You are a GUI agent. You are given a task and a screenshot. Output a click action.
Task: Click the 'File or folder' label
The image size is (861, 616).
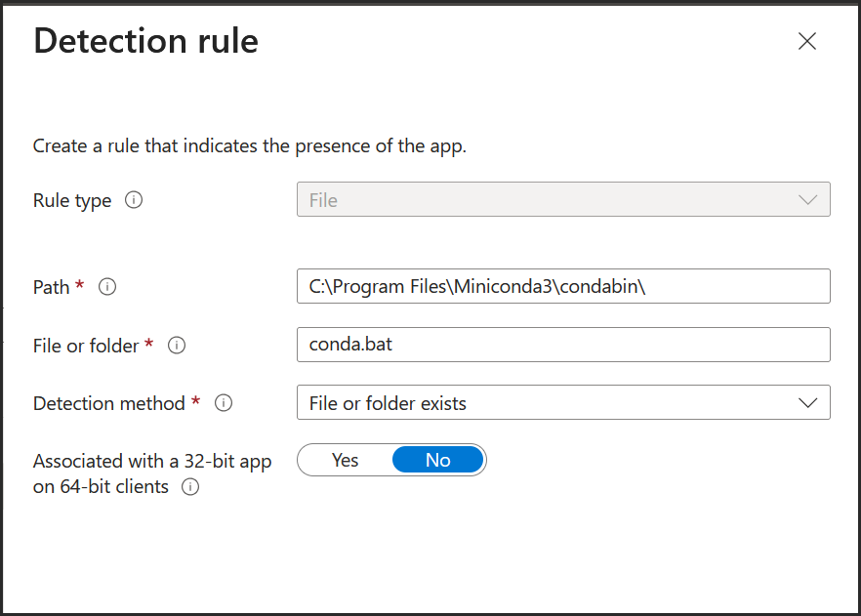[86, 346]
